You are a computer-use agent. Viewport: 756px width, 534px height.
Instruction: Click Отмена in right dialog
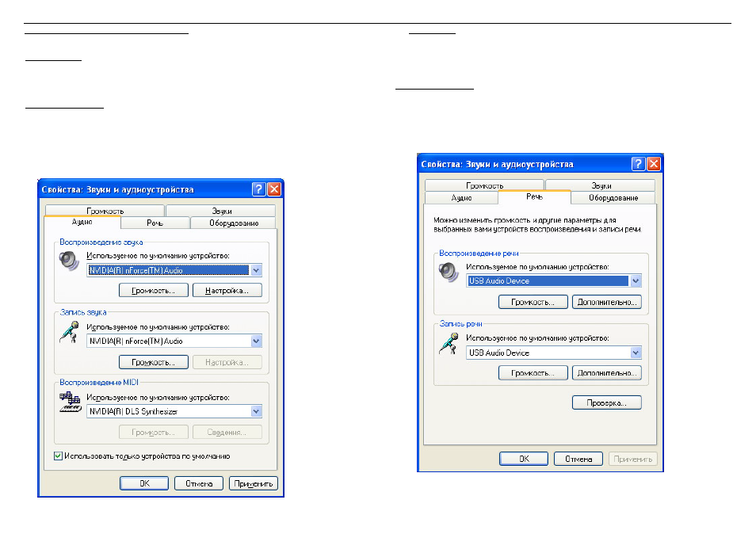click(x=578, y=459)
